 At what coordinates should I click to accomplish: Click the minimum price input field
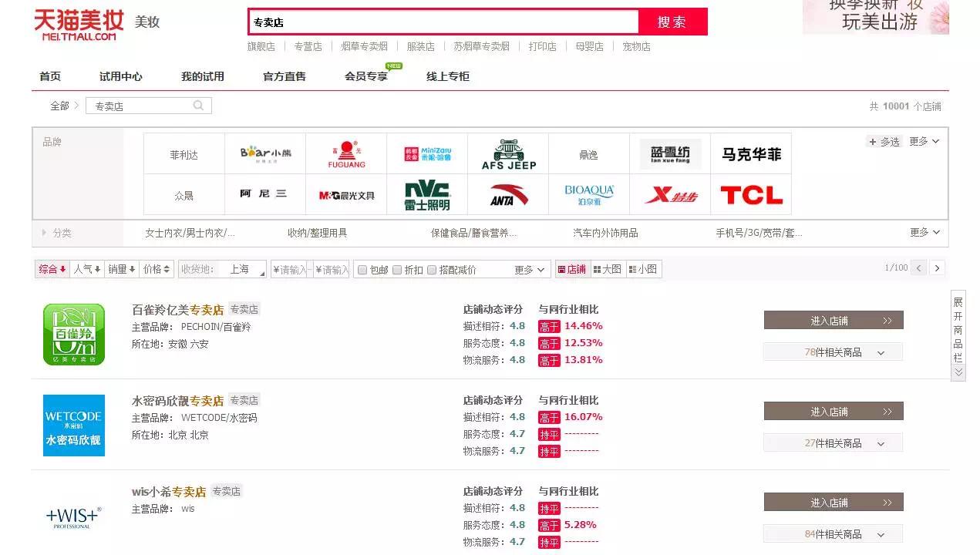(x=289, y=268)
